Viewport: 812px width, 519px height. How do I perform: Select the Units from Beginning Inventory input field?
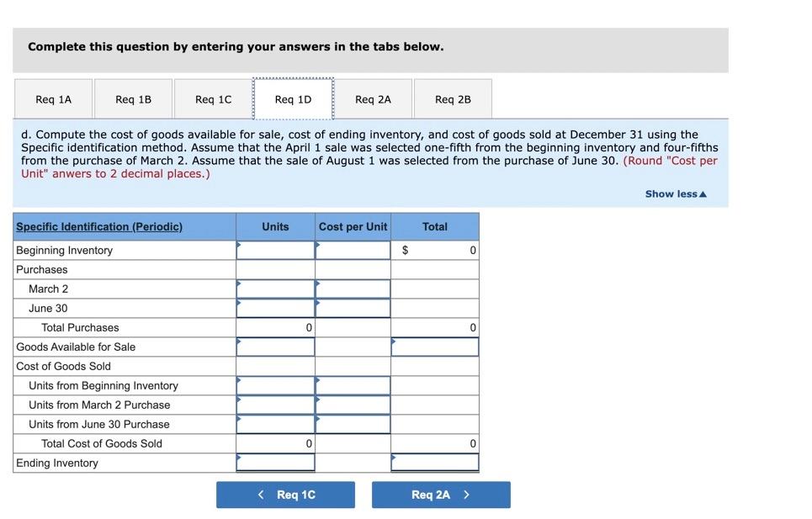[273, 385]
